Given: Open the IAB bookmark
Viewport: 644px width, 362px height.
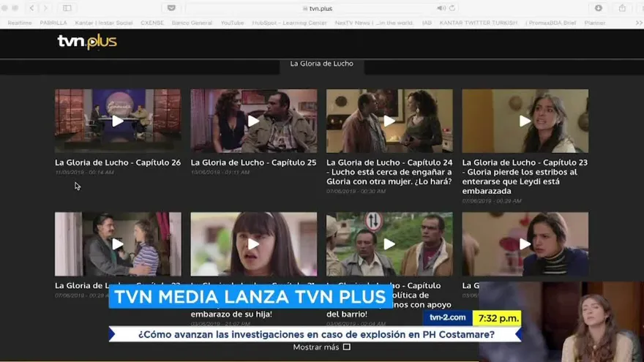Looking at the screenshot, I should coord(427,23).
